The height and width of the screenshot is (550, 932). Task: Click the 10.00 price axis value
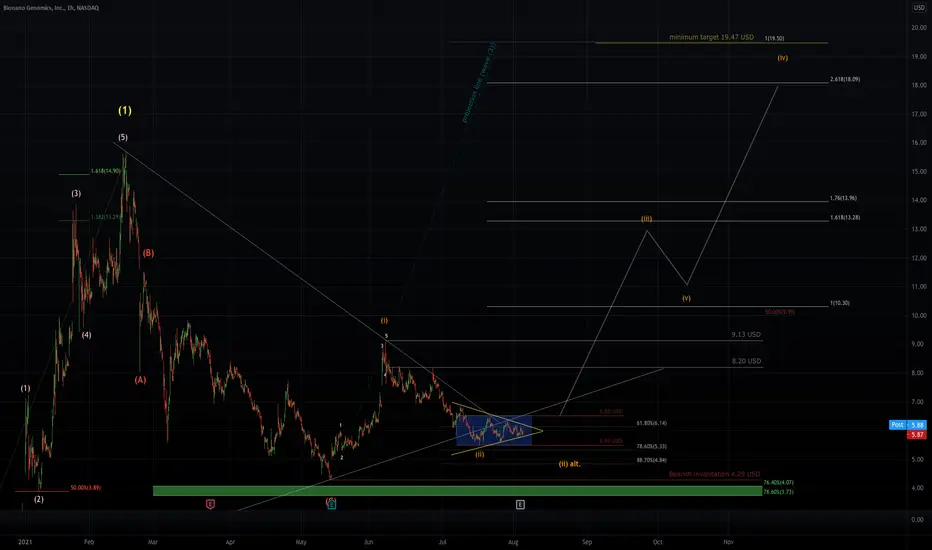pos(919,315)
